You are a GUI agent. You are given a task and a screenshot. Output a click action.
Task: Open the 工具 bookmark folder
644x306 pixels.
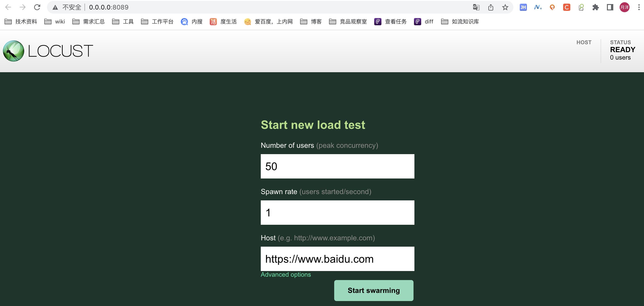(x=123, y=22)
